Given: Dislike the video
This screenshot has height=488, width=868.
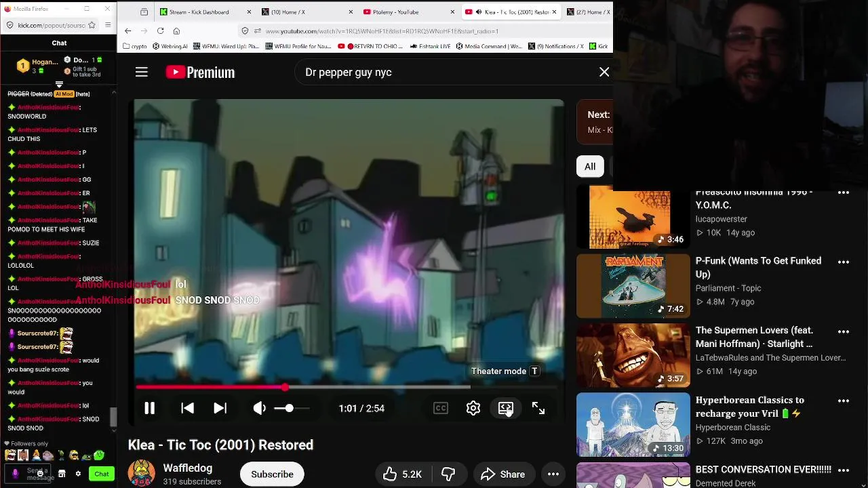Looking at the screenshot, I should coord(448,474).
